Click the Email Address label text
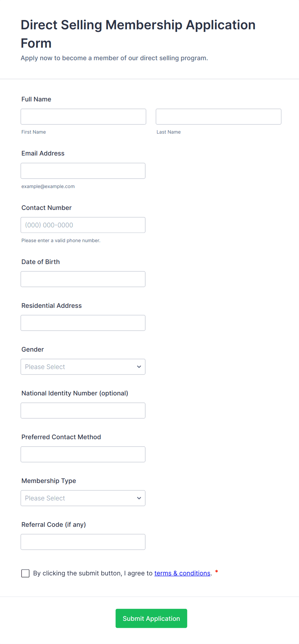Screen dimensions: 299x644 pyautogui.click(x=43, y=153)
